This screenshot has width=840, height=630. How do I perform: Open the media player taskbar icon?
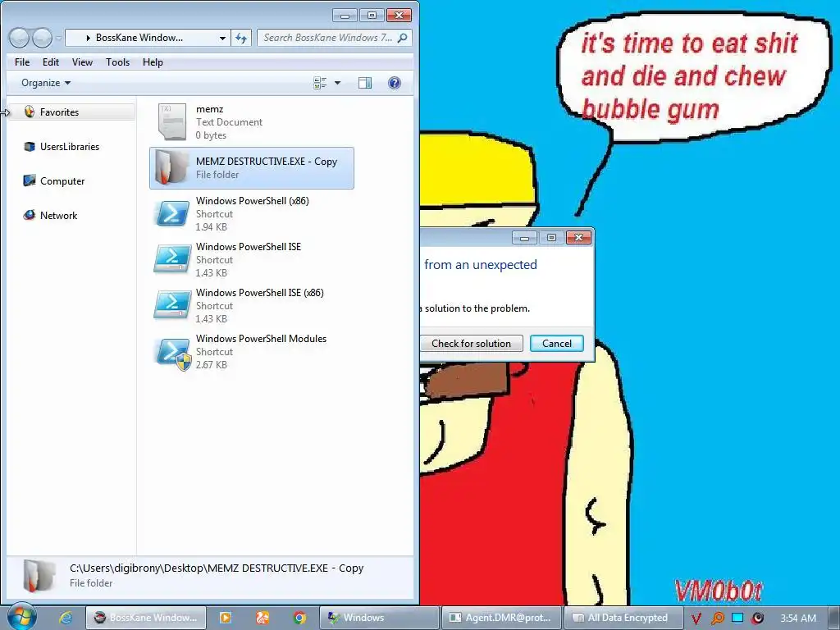pos(226,618)
